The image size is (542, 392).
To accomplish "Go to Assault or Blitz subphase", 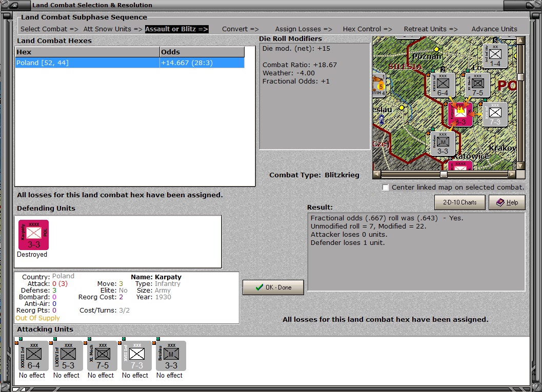I will pos(176,29).
